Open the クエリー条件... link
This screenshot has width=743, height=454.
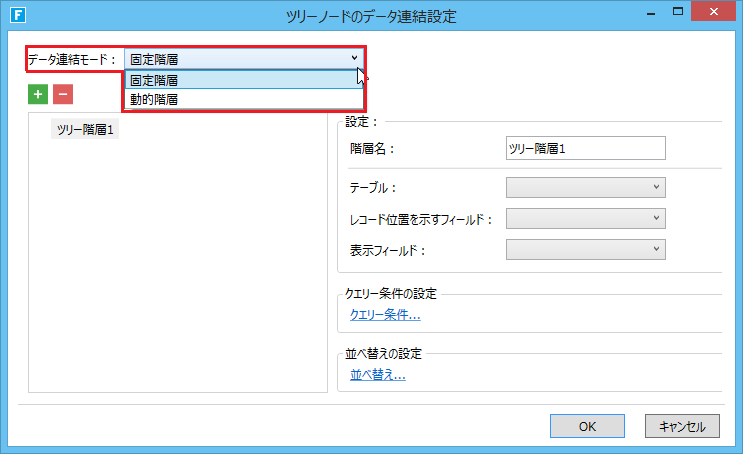385,315
